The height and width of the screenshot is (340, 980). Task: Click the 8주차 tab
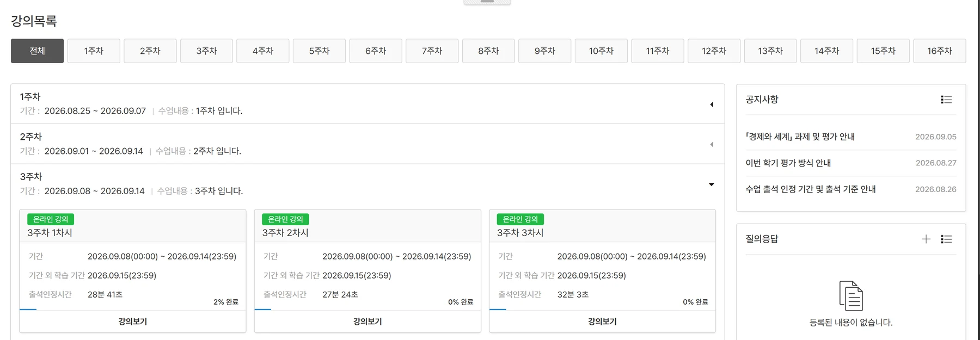pos(488,51)
